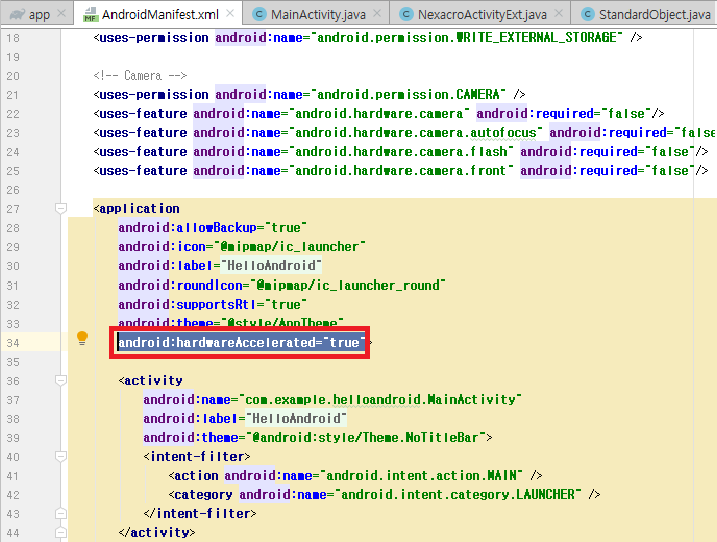Close the app tab
717x542 pixels.
coord(63,15)
